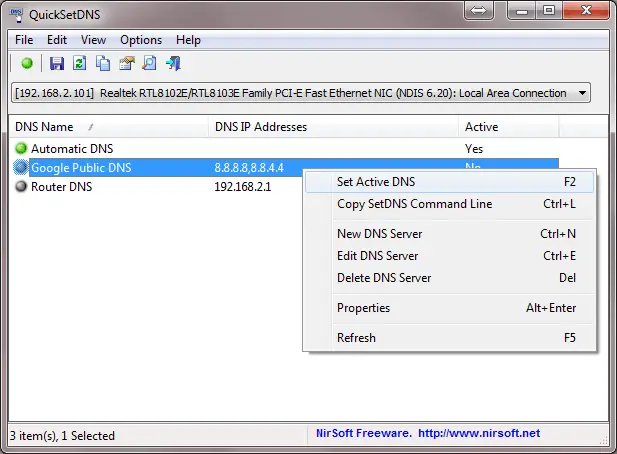Image resolution: width=617 pixels, height=454 pixels.
Task: Open the View menu
Action: coord(93,40)
